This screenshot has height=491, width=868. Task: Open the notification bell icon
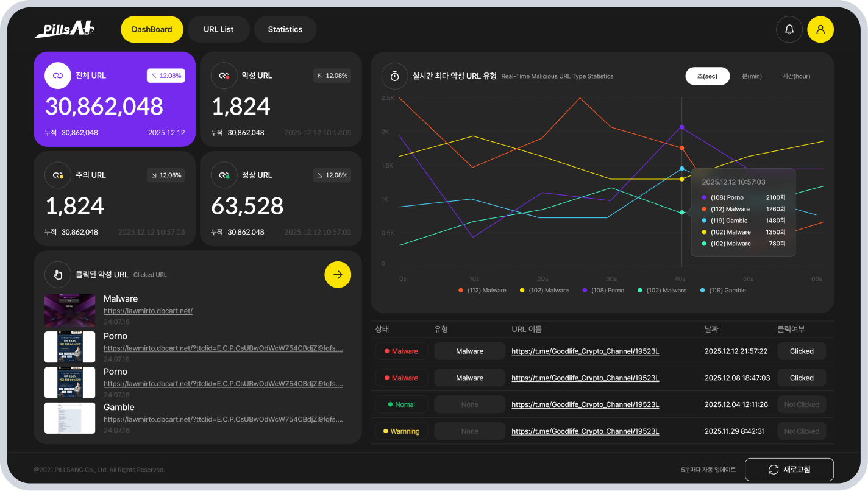(789, 29)
